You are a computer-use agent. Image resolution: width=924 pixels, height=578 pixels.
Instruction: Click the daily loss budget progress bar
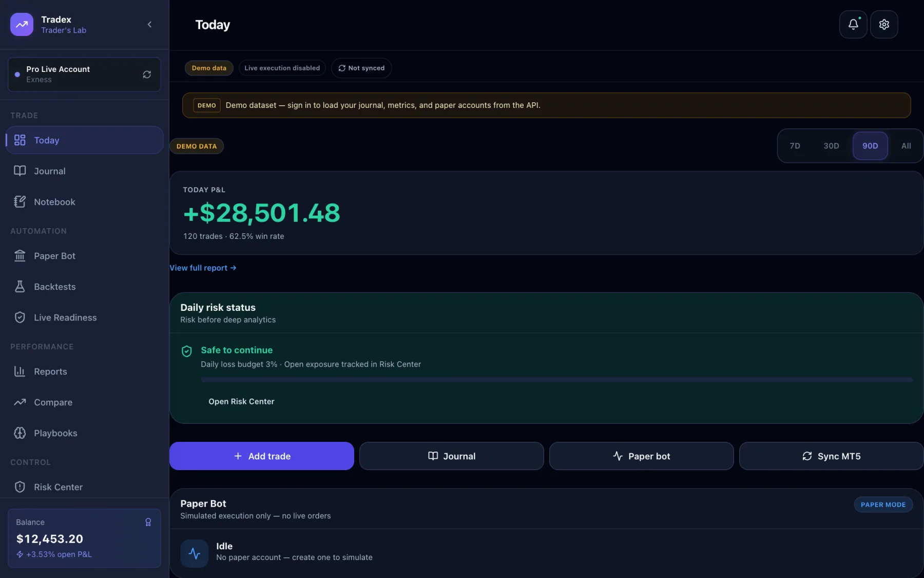click(556, 380)
